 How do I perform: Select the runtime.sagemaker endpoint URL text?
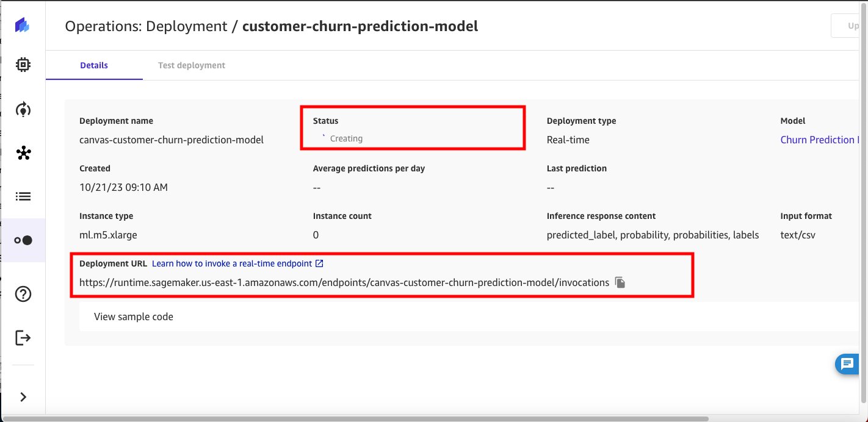tap(344, 282)
